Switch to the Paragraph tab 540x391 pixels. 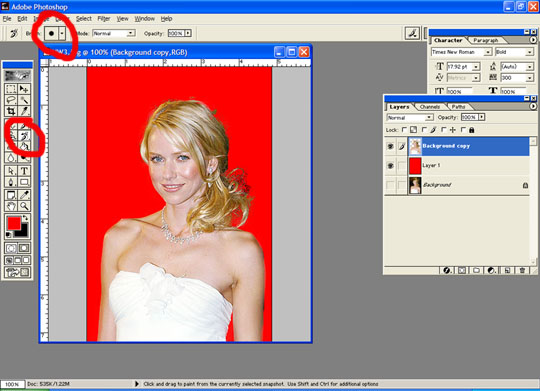(x=486, y=41)
